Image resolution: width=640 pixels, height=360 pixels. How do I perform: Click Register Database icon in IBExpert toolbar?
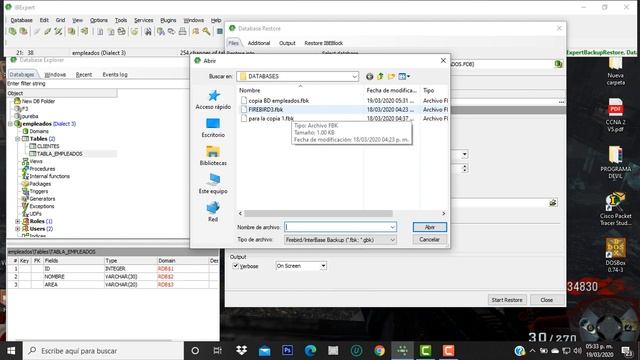click(x=13, y=31)
